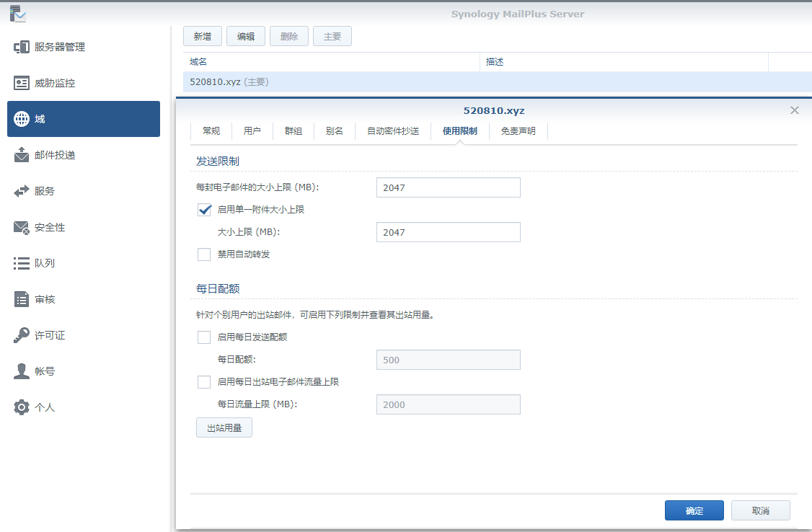Click the MailPlus Server logo icon

[18, 13]
